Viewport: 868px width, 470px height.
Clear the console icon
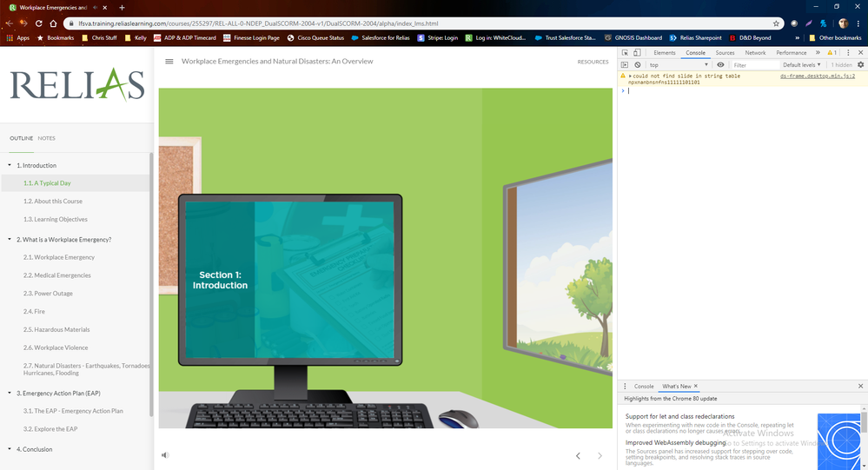(638, 65)
